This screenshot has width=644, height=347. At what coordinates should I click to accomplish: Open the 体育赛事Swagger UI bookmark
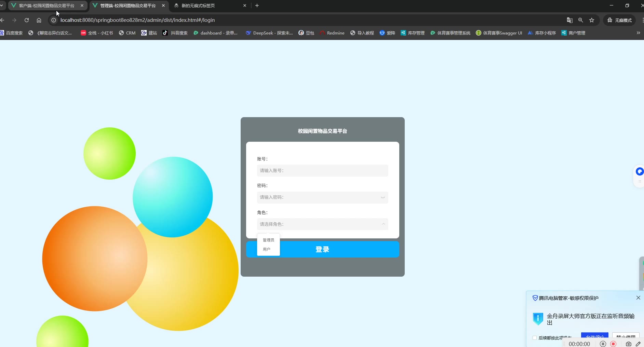499,33
